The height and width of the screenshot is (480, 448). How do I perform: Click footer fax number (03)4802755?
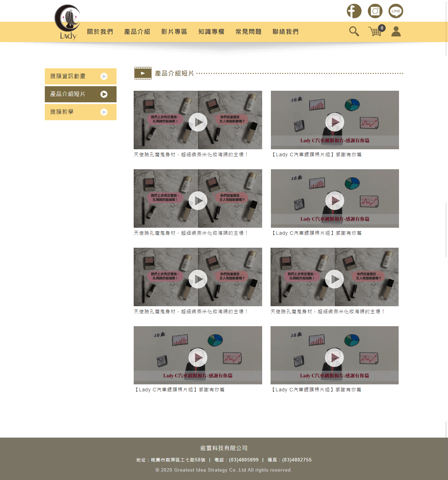pos(297,460)
